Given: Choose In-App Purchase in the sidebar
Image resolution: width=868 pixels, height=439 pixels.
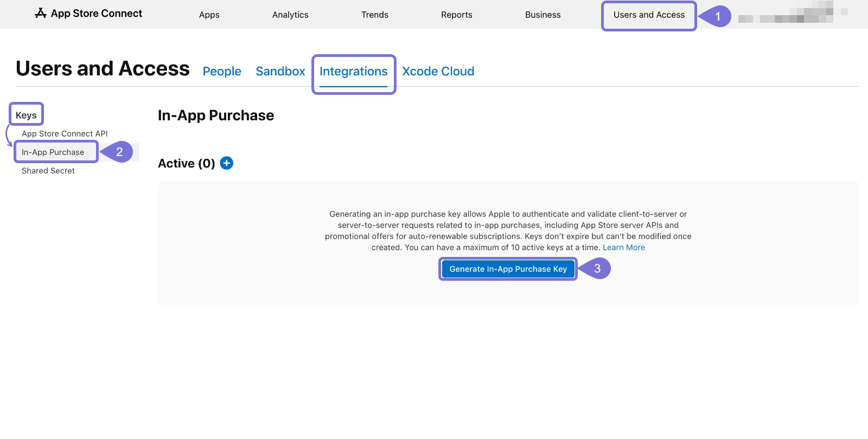Looking at the screenshot, I should [x=53, y=152].
